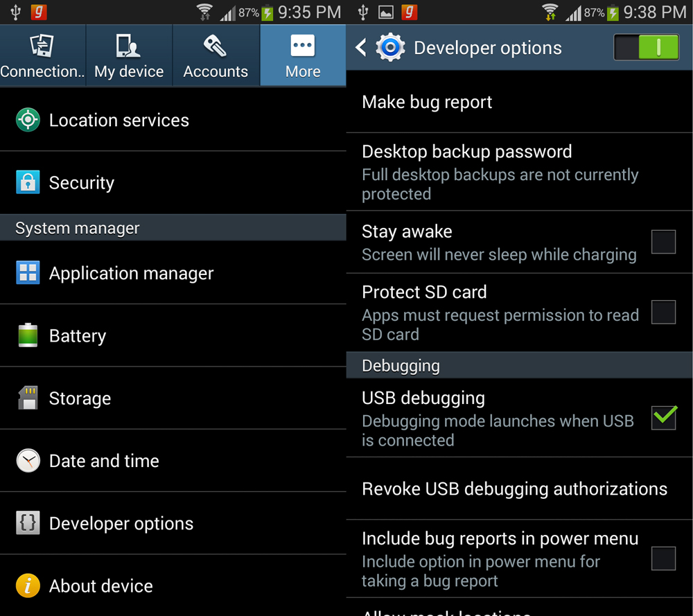Tap Revoke USB debugging authorizations
This screenshot has width=693, height=616.
[x=519, y=489]
